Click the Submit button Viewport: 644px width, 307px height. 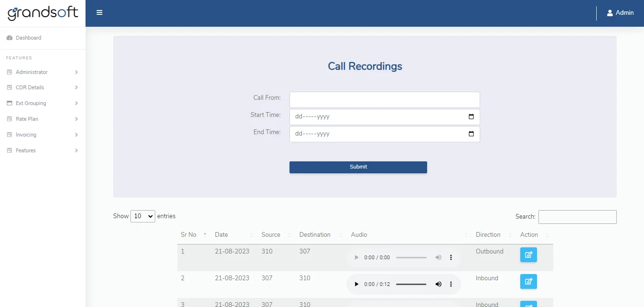pos(358,167)
